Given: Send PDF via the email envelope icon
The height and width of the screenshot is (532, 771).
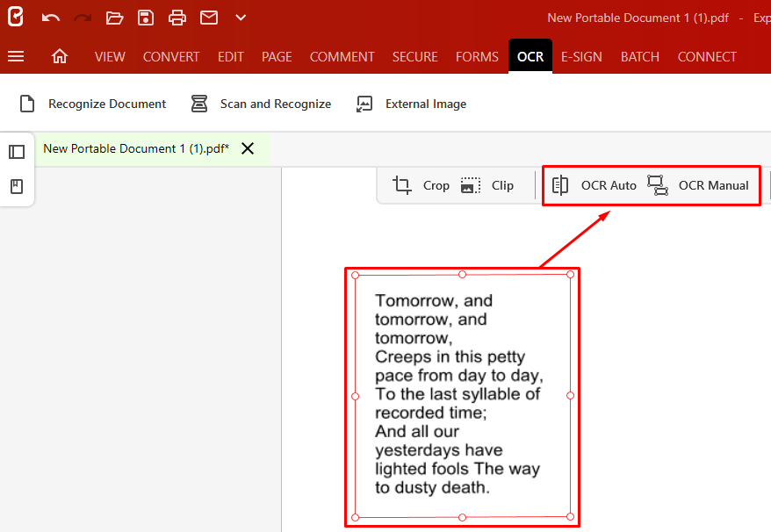Looking at the screenshot, I should click(x=208, y=18).
